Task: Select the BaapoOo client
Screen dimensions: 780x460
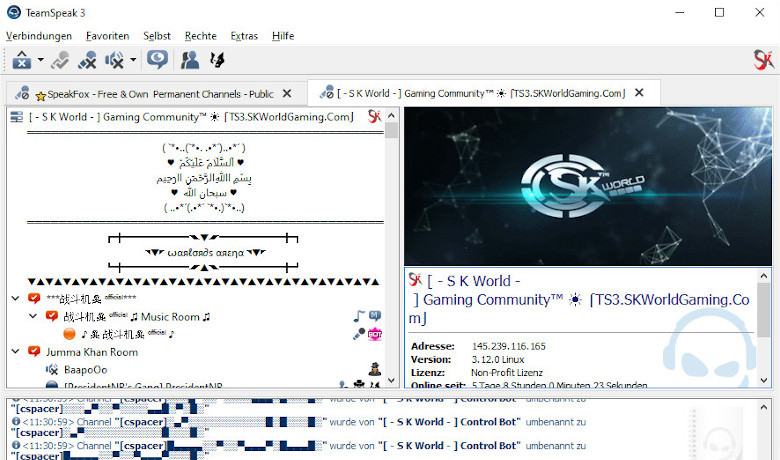Action: (x=86, y=369)
